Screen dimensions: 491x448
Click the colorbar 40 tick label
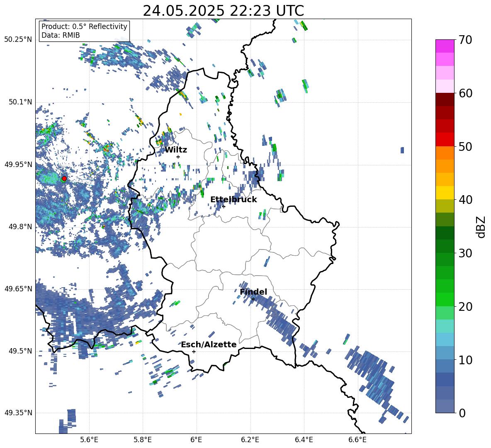pyautogui.click(x=465, y=200)
